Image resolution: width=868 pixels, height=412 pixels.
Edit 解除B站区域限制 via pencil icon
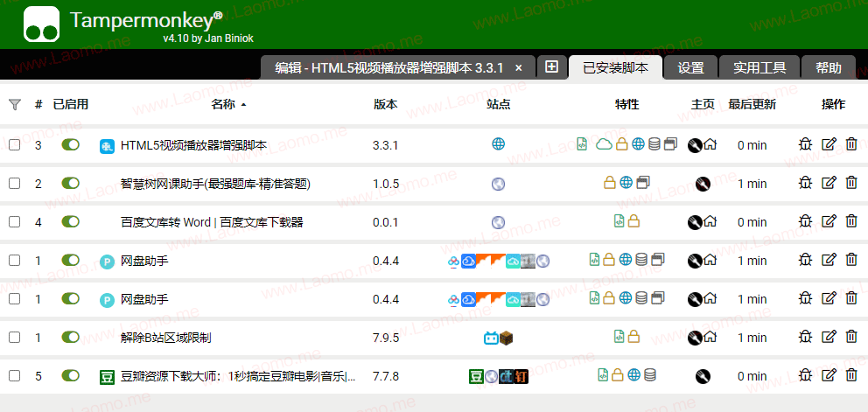[828, 337]
